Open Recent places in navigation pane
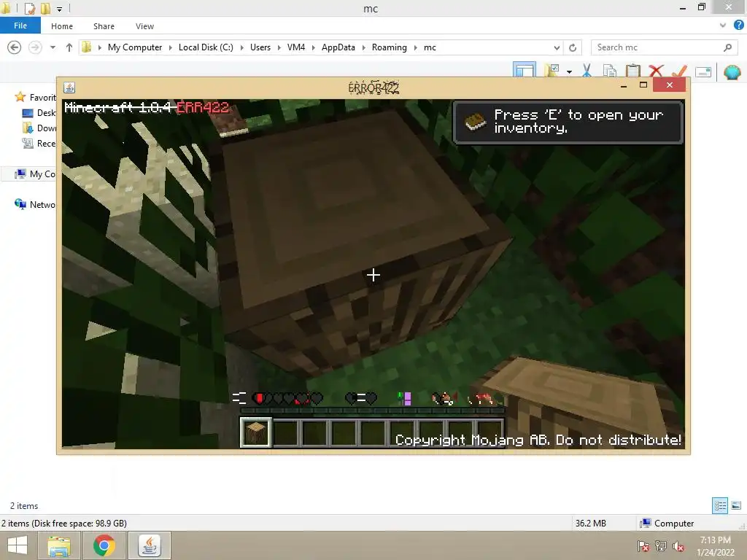The height and width of the screenshot is (560, 747). tap(39, 144)
